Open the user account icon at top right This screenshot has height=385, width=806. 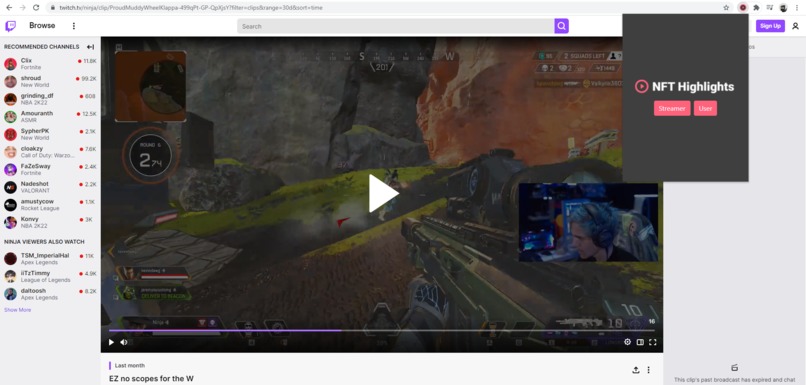coord(795,26)
